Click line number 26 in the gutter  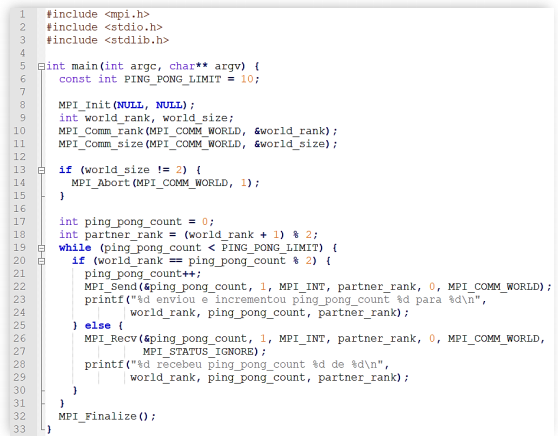pyautogui.click(x=20, y=338)
